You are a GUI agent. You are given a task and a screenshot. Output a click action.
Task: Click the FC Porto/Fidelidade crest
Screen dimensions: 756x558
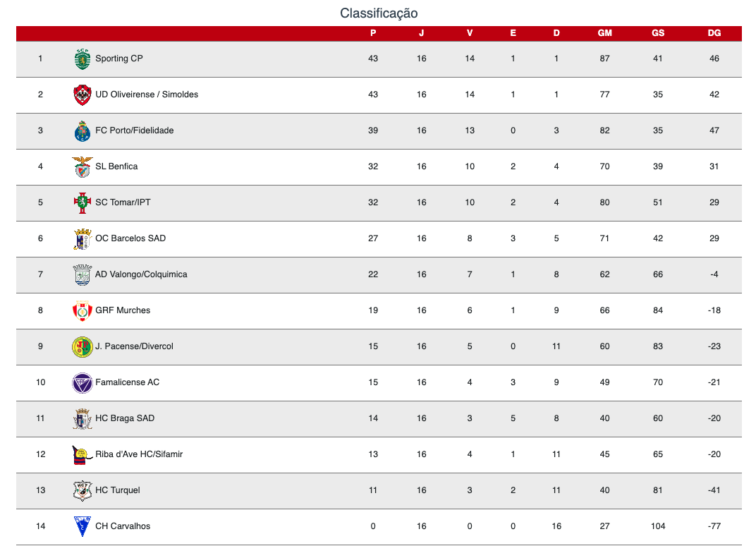[83, 131]
